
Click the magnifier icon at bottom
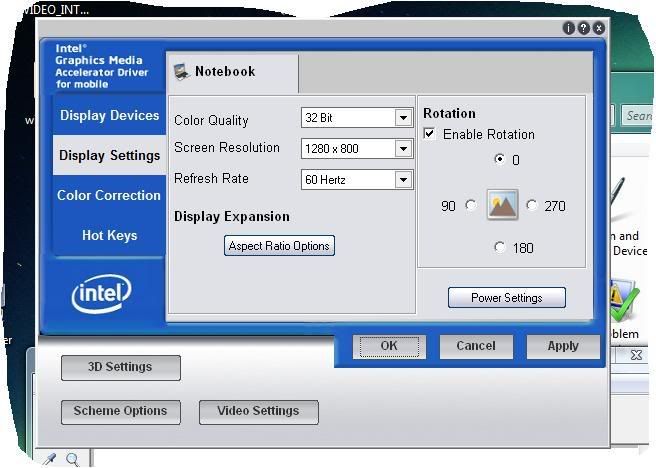coord(72,459)
